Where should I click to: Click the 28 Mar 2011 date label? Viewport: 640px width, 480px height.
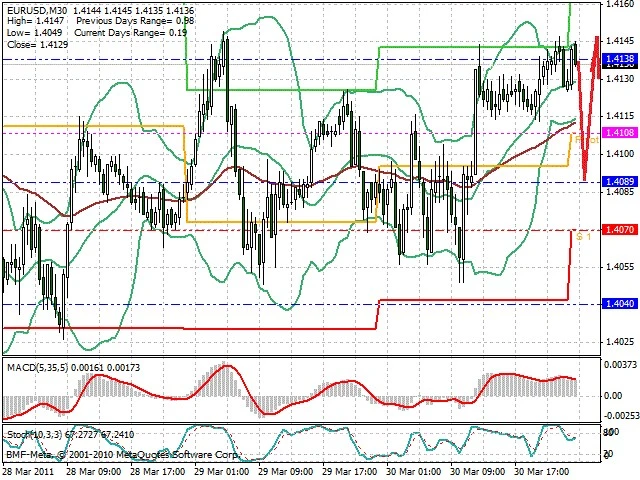29,472
